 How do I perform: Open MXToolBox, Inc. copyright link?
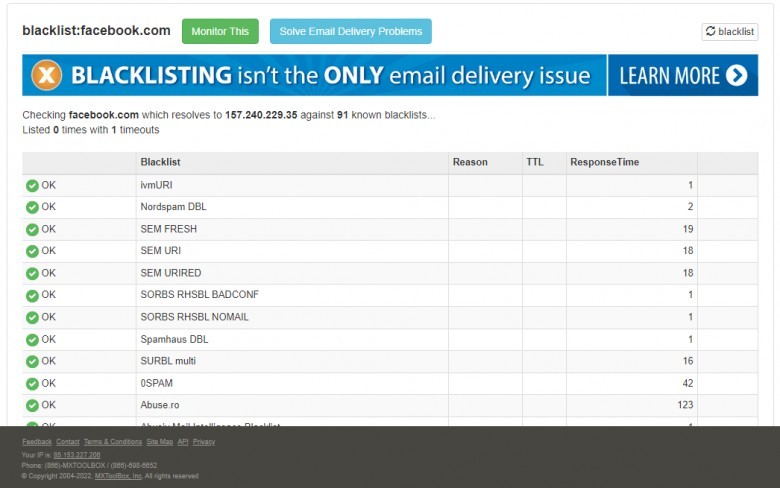pyautogui.click(x=118, y=476)
